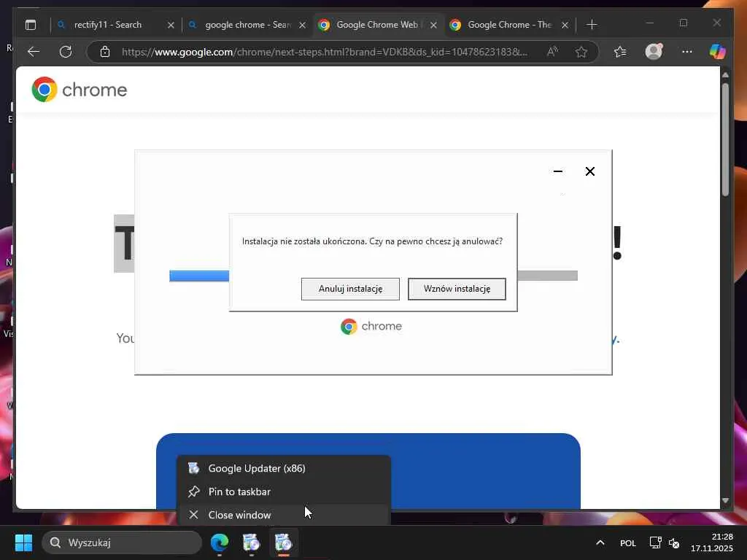Screen dimensions: 747x560
Task: Open the Windows Start menu
Action: (x=23, y=542)
